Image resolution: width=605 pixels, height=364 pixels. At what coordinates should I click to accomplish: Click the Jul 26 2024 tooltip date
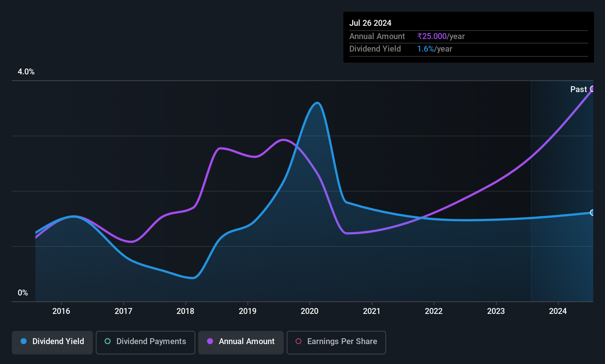pos(370,23)
